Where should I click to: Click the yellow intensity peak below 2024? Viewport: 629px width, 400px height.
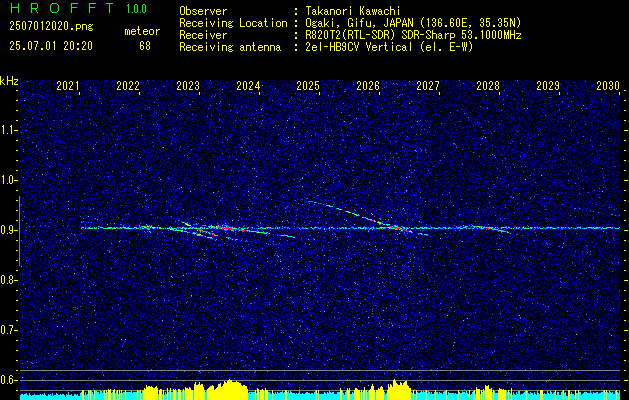[x=229, y=388]
